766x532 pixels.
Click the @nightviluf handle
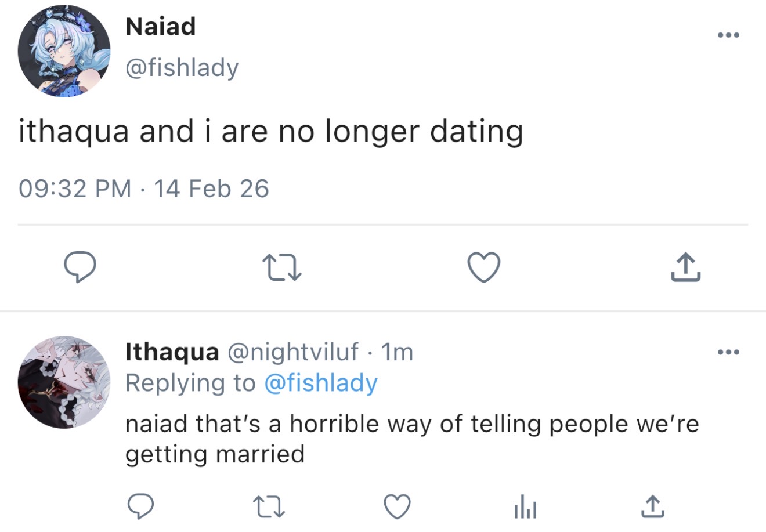[292, 352]
